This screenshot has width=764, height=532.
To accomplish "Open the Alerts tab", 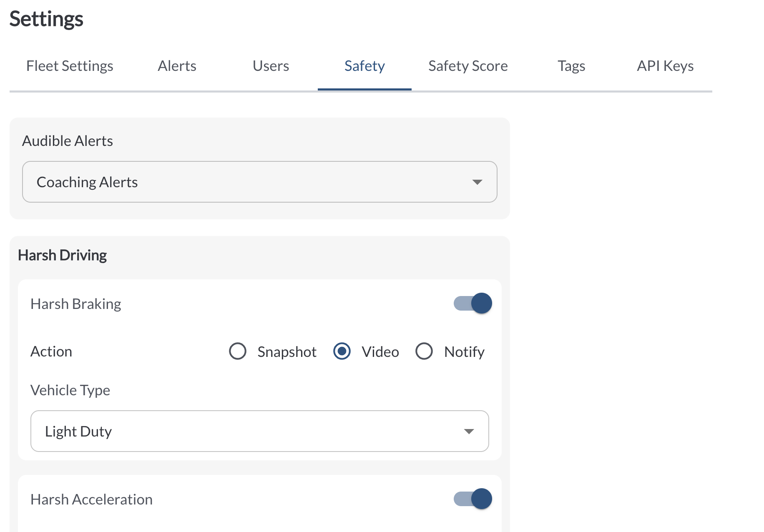I will [x=177, y=66].
